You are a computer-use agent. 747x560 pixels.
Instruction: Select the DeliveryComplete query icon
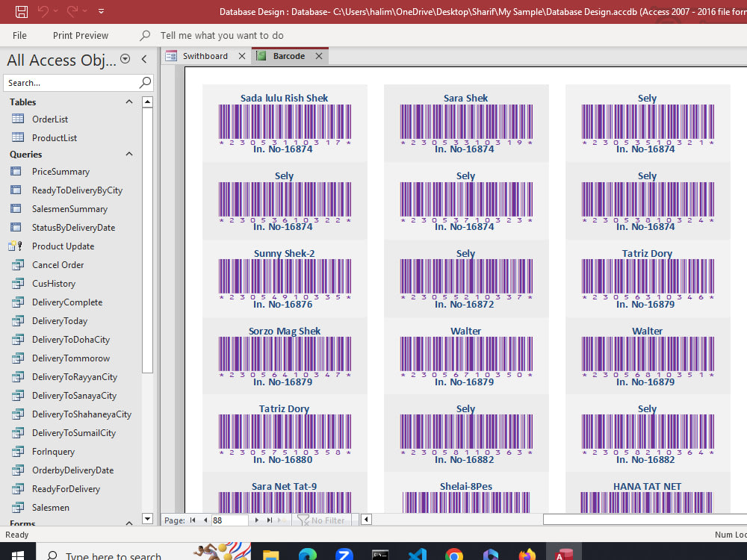coord(18,302)
